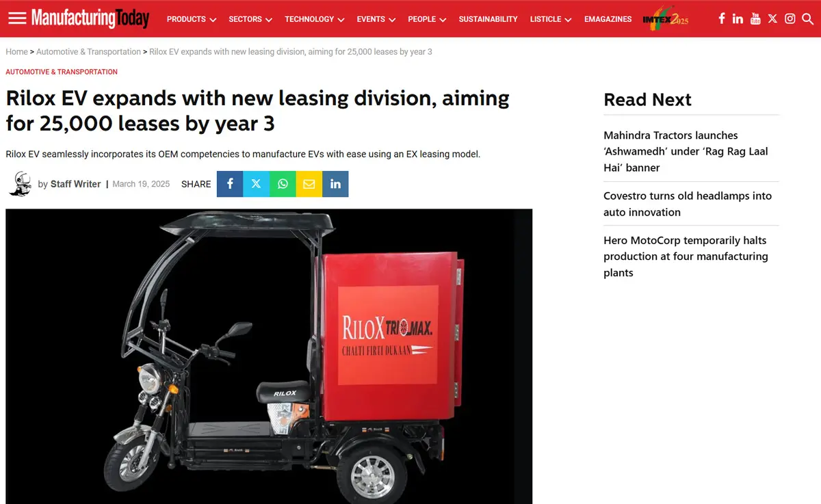Open the Sustainability nav item
This screenshot has height=504, width=821.
coord(488,19)
